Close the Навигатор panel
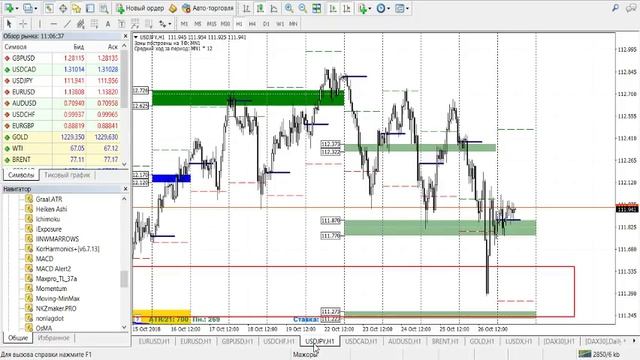Screen dimensions: 640x360 (125, 189)
